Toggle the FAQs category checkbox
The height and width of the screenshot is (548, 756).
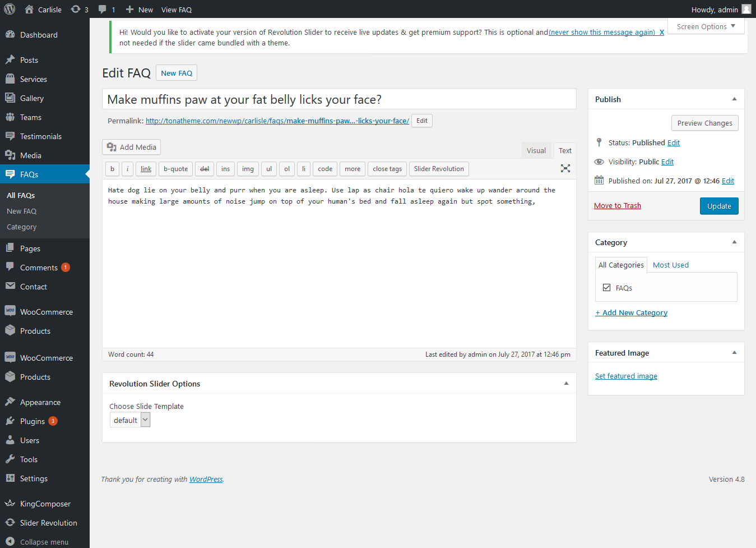pos(606,288)
